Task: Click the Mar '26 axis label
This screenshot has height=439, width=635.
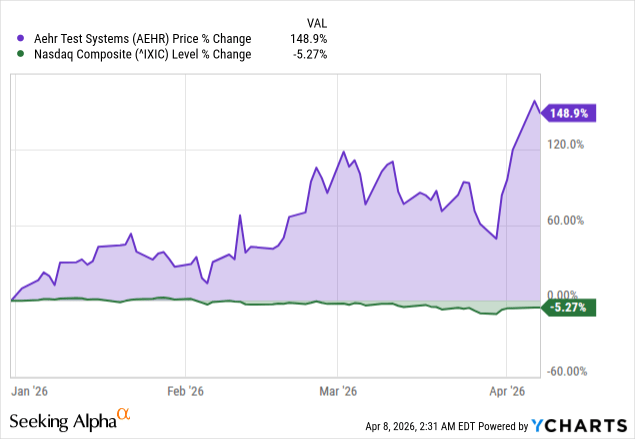Action: tap(337, 390)
